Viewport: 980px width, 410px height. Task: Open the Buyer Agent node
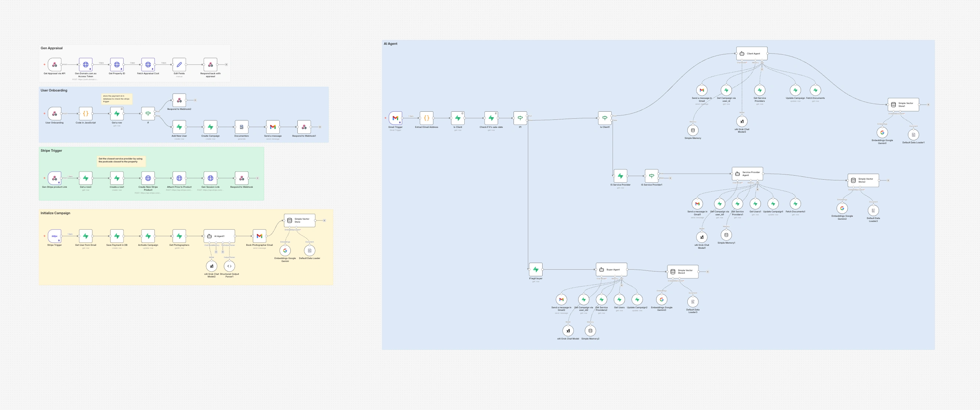coord(611,270)
